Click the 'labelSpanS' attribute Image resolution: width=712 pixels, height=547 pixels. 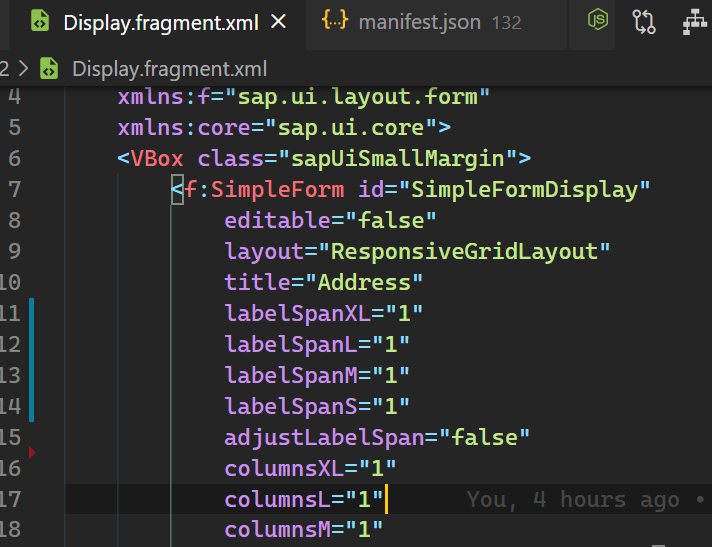pyautogui.click(x=291, y=406)
